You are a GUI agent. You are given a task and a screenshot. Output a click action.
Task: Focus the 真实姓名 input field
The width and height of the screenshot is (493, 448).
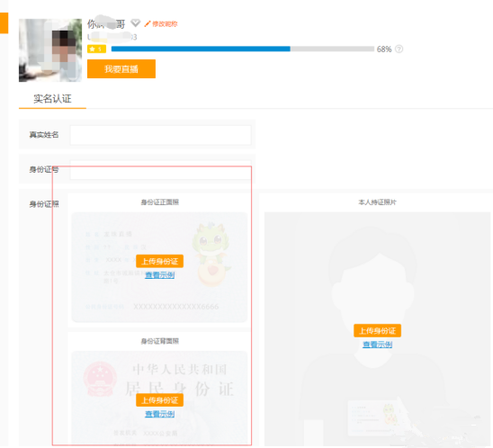coord(161,135)
